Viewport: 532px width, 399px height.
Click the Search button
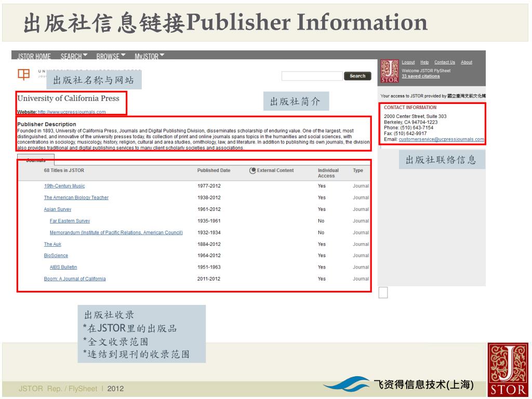pos(357,76)
